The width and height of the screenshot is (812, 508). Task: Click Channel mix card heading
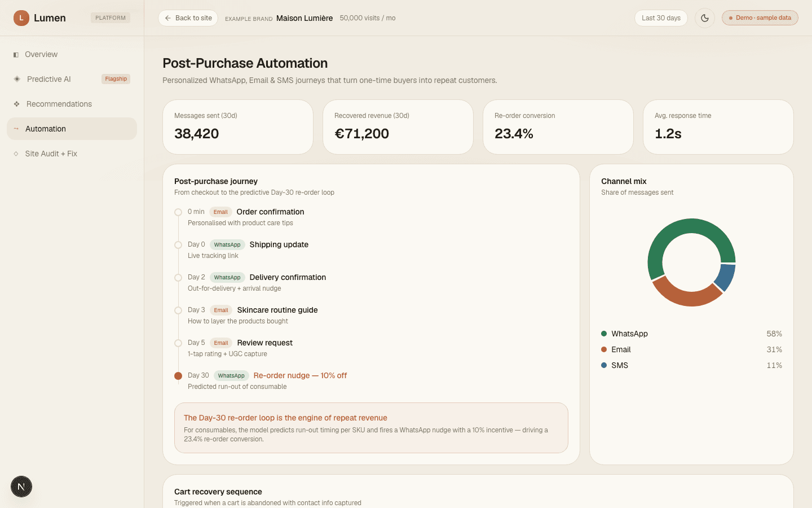point(624,181)
